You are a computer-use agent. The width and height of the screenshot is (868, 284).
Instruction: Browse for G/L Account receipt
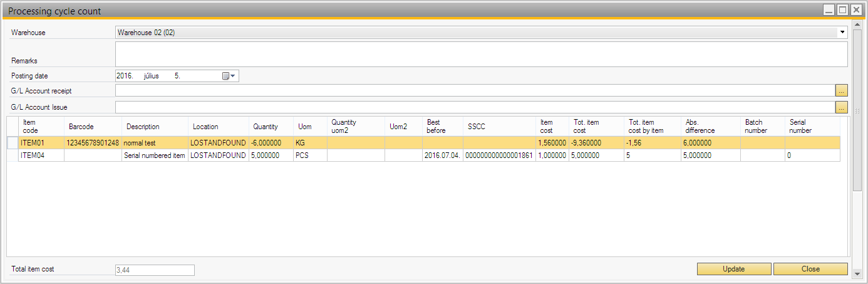(841, 91)
